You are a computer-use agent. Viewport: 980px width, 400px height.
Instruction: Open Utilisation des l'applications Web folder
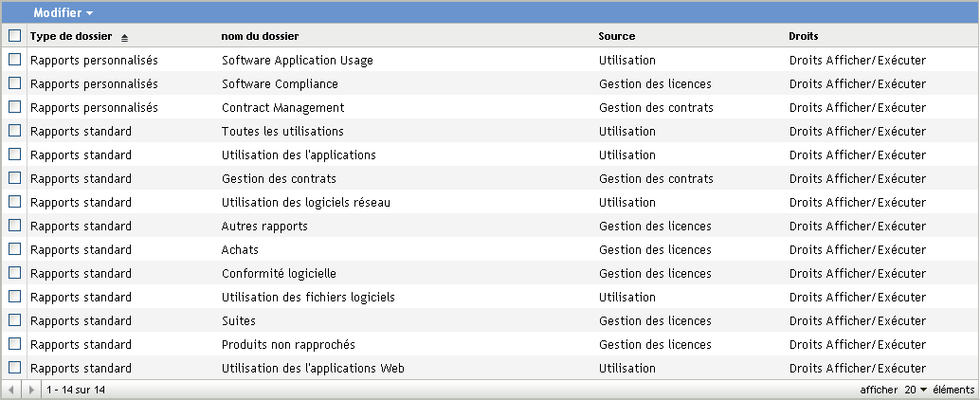coord(313,368)
